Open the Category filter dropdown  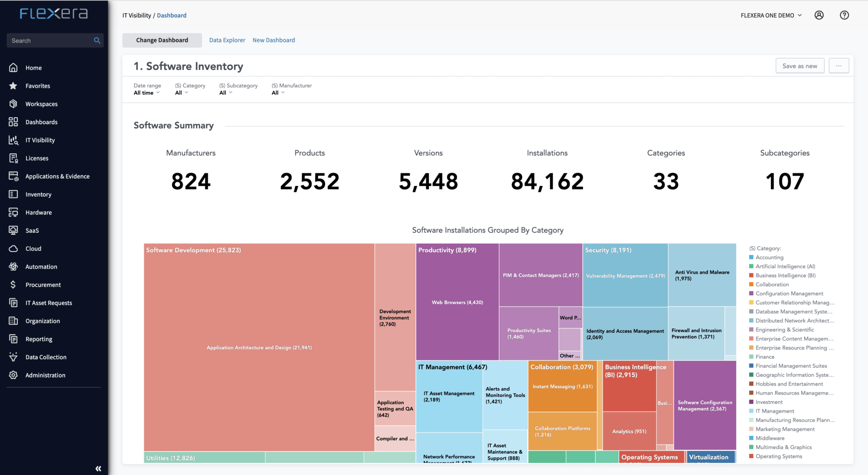click(x=181, y=92)
